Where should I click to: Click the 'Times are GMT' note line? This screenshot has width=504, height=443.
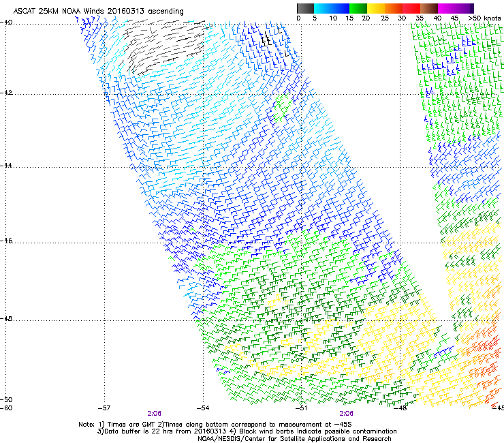click(x=215, y=425)
